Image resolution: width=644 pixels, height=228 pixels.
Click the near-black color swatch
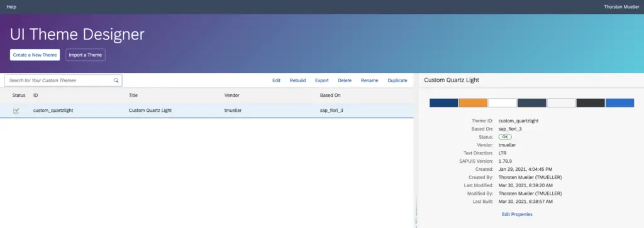(x=591, y=103)
